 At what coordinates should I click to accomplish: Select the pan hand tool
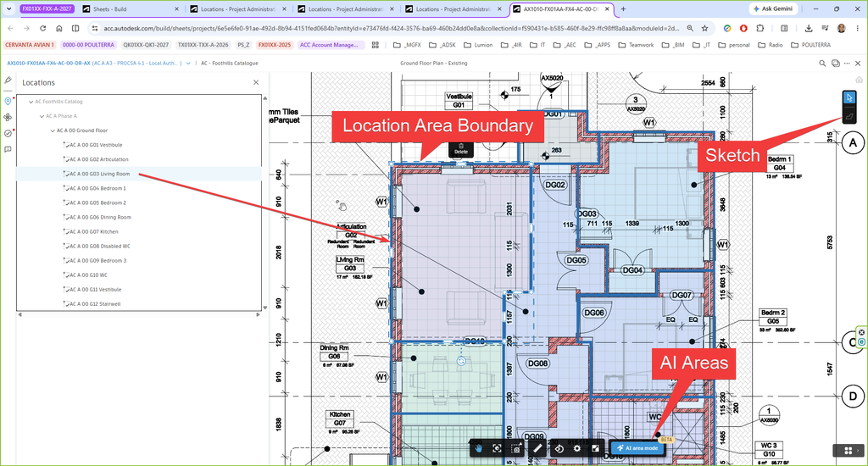tap(478, 448)
